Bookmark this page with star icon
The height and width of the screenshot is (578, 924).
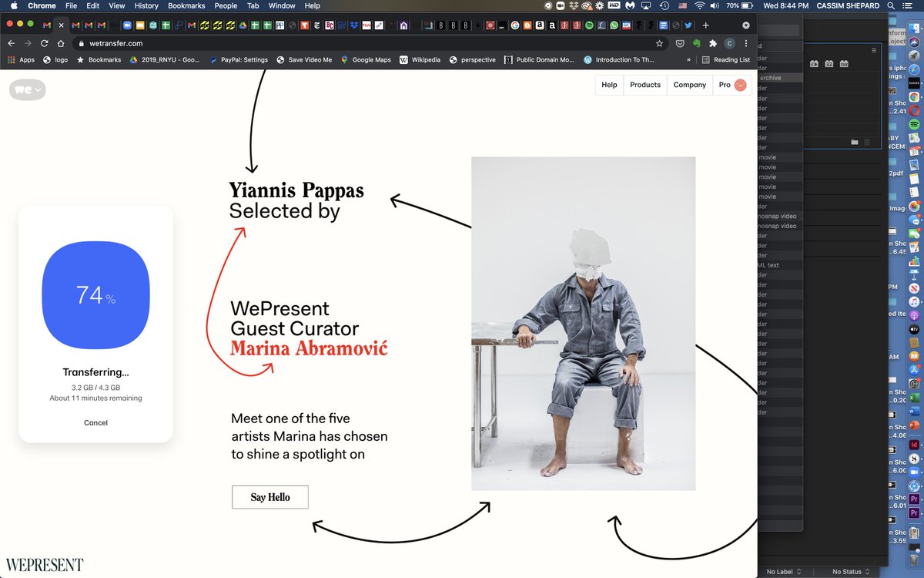(x=659, y=44)
